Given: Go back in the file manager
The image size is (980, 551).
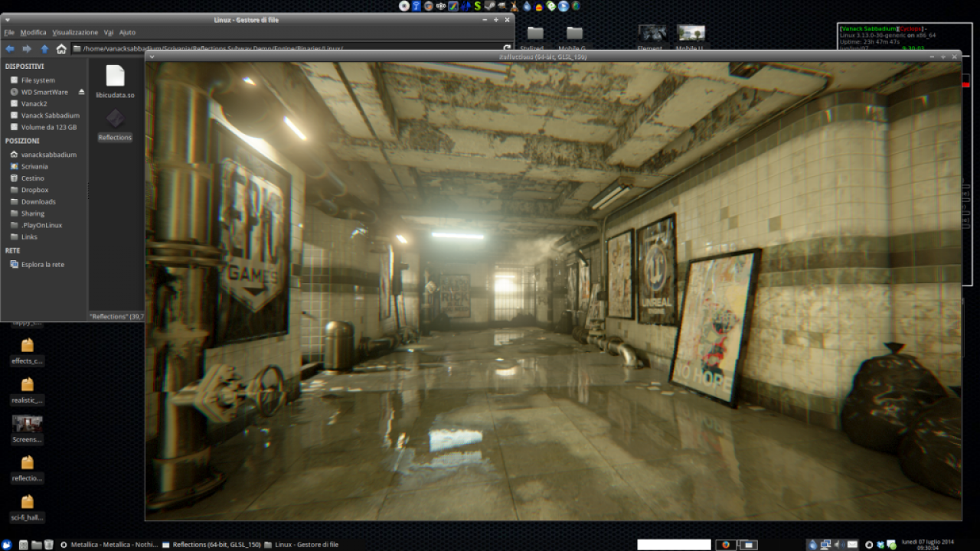Looking at the screenshot, I should pyautogui.click(x=10, y=48).
